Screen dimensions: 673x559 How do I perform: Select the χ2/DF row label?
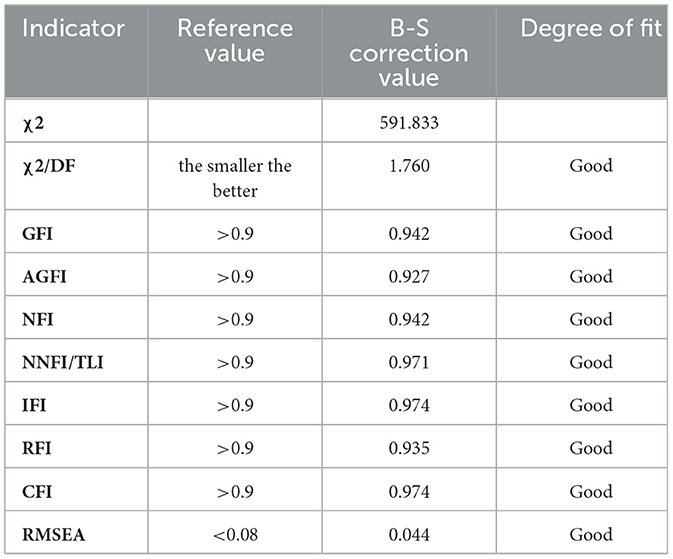(x=49, y=166)
